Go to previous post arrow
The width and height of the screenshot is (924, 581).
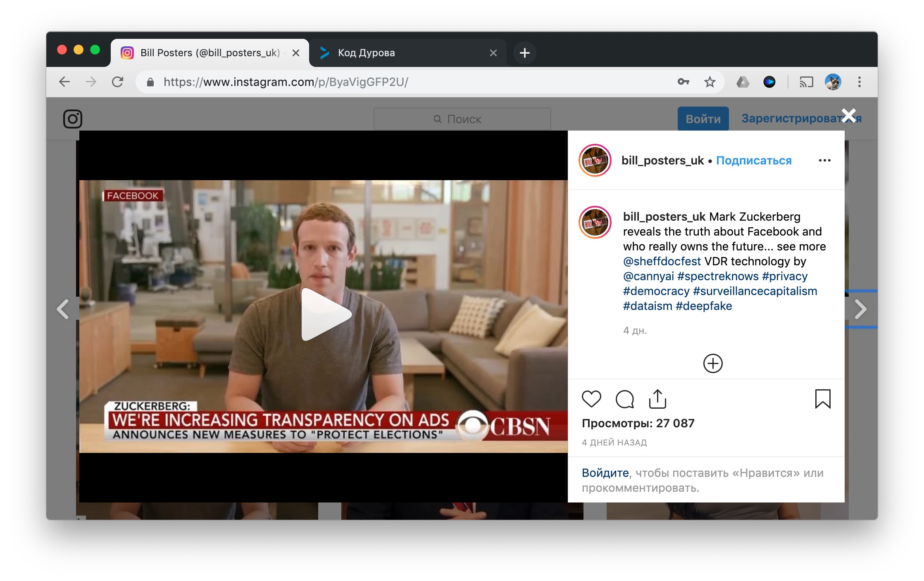point(63,309)
